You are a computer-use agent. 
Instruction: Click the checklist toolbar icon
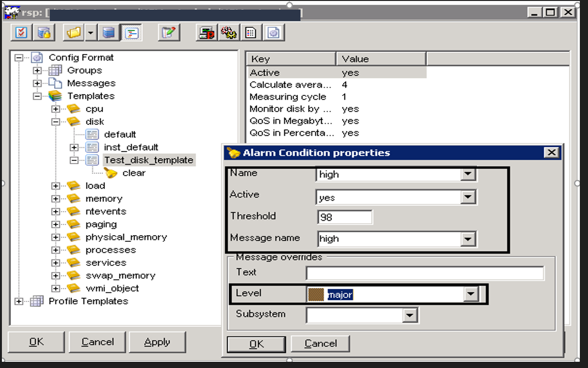point(22,33)
